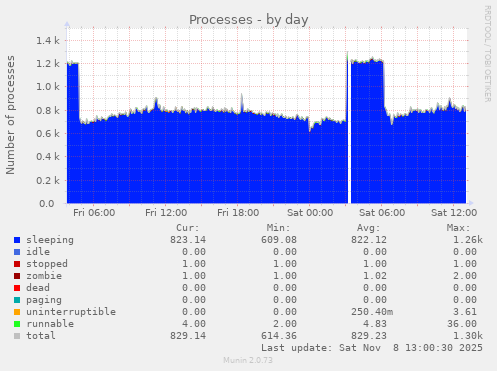
Task: Click total maximum value 1.30k
Action: click(x=468, y=336)
